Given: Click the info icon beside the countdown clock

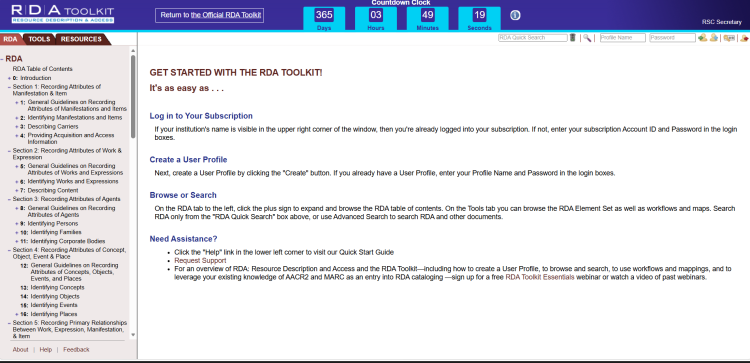Looking at the screenshot, I should click(x=515, y=15).
